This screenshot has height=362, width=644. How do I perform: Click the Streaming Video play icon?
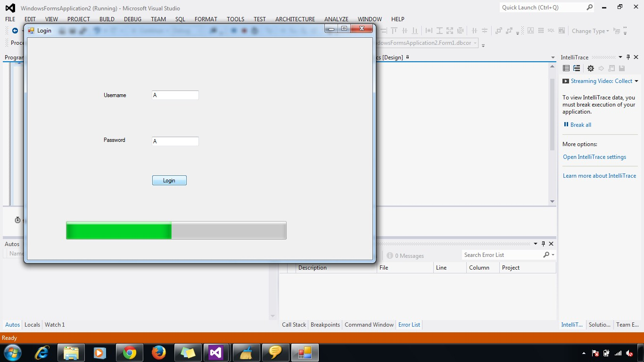566,81
